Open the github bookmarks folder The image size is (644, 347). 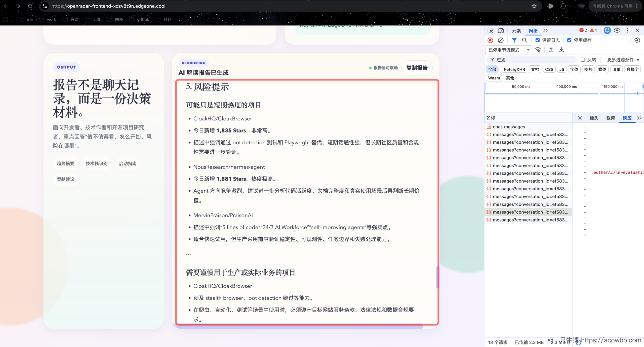(139, 19)
